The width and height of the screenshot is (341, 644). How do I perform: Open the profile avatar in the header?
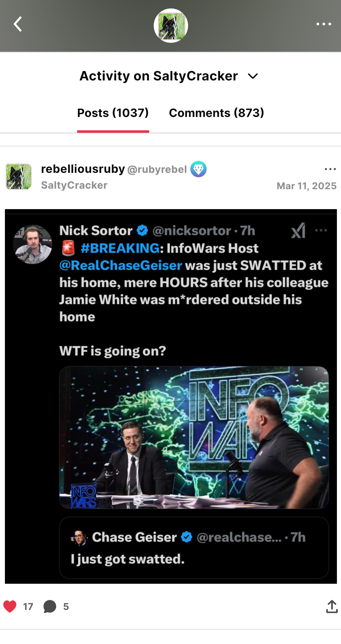(x=171, y=26)
